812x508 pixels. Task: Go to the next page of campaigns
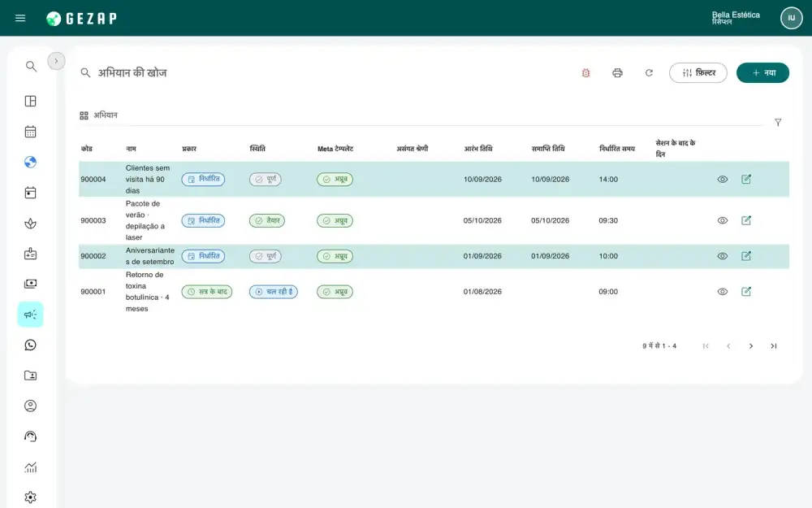(x=751, y=346)
